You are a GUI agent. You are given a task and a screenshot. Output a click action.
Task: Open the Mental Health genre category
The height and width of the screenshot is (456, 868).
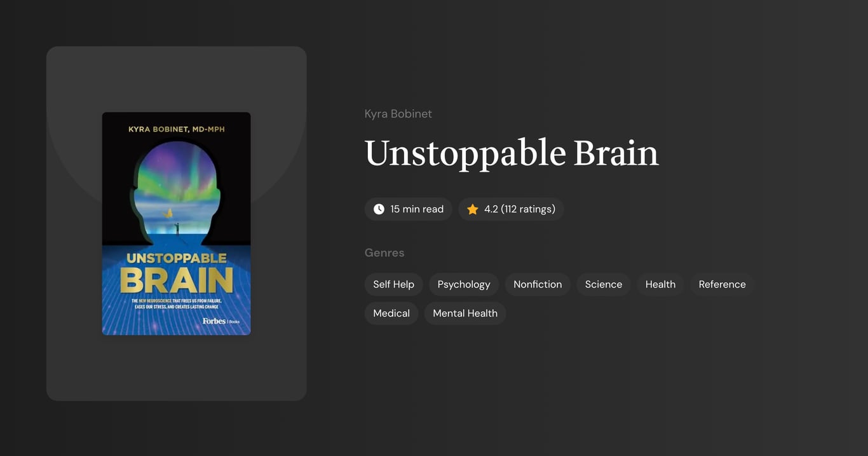(x=465, y=313)
